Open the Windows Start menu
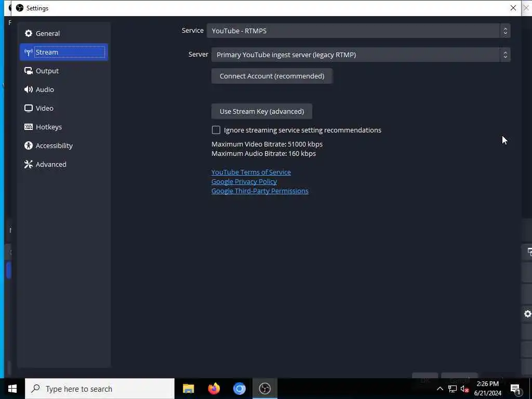The image size is (532, 399). (12, 389)
